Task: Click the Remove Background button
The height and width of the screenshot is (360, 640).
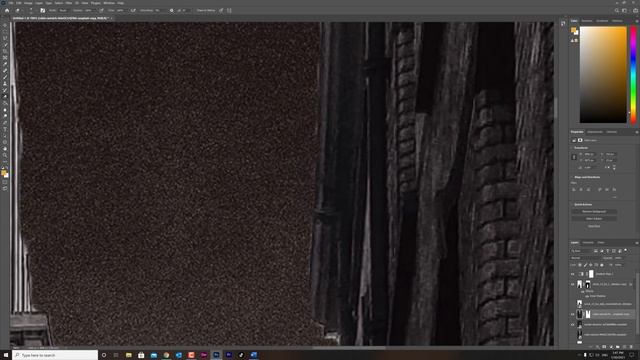Action: [x=594, y=211]
